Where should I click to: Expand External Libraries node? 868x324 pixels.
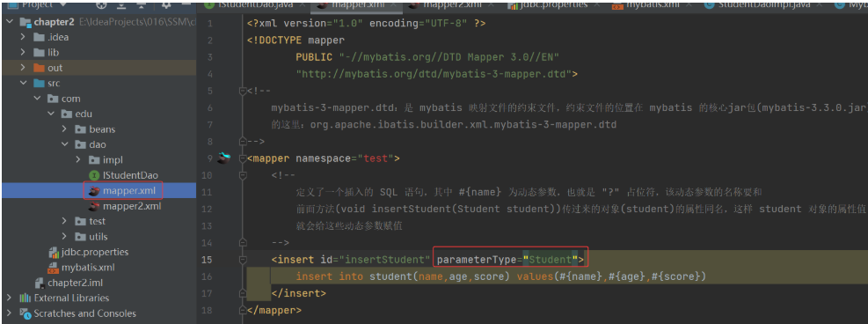[10, 298]
